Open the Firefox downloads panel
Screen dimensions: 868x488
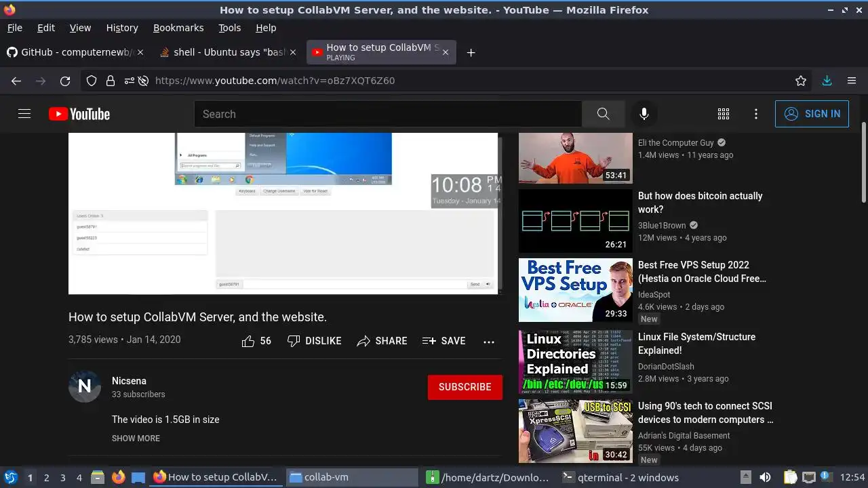coord(827,81)
